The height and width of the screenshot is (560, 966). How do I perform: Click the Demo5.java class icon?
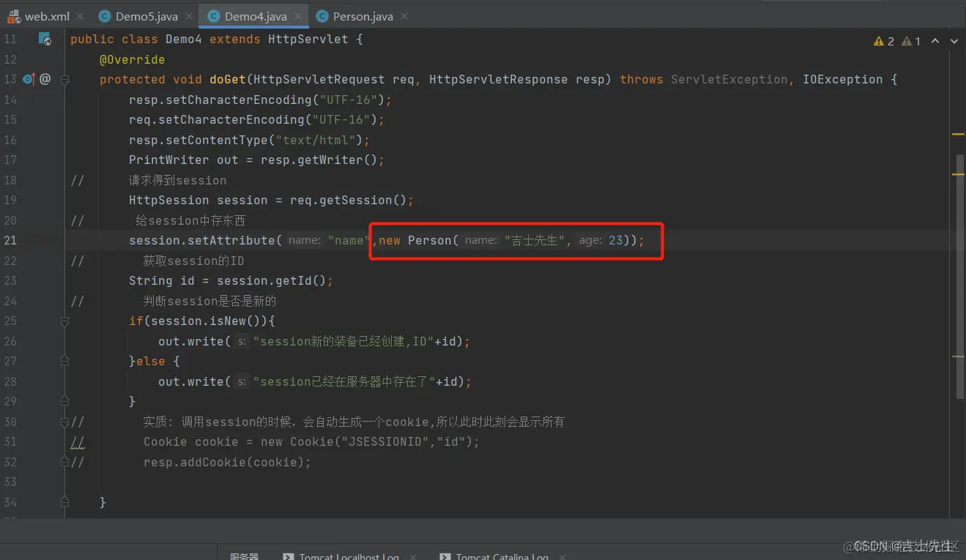105,16
